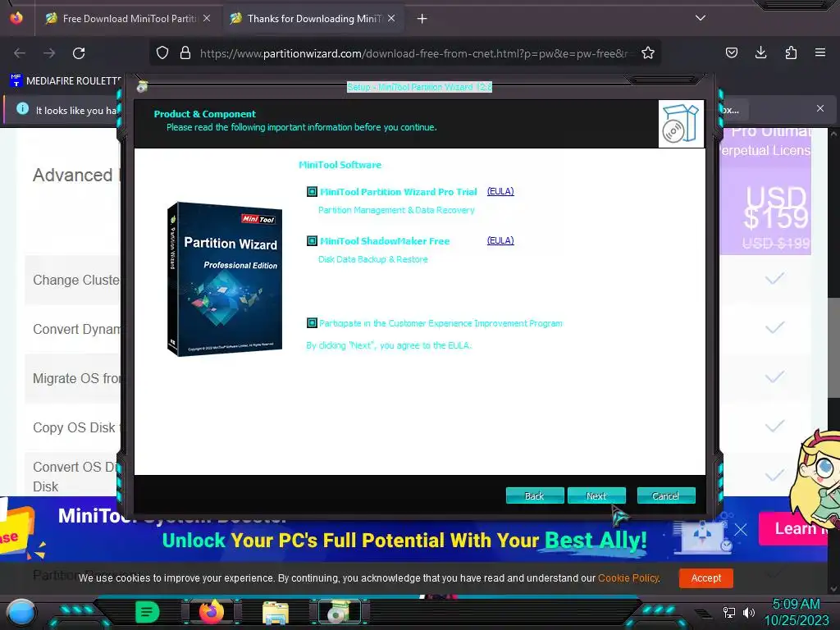Image resolution: width=840 pixels, height=630 pixels.
Task: Click the show hidden tray icons arrow
Action: (703, 614)
